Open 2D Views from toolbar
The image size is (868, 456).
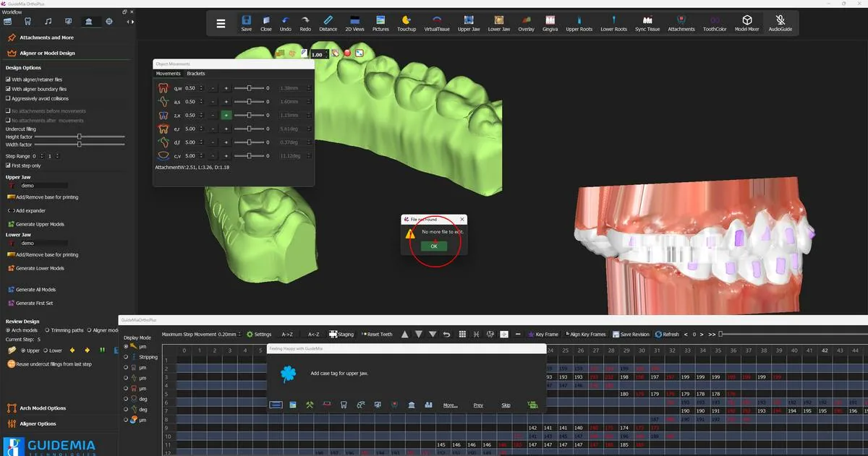pos(354,23)
